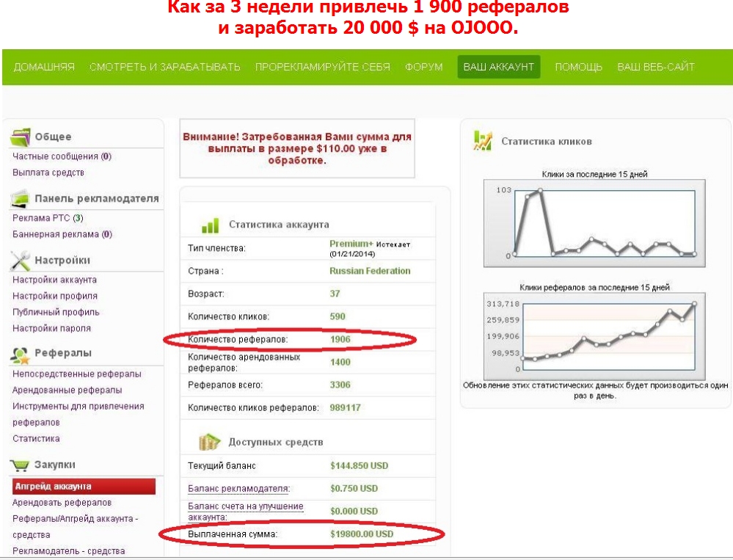Screen dimensions: 733x560
Task: Click the Russian Federation country value
Action: click(370, 271)
